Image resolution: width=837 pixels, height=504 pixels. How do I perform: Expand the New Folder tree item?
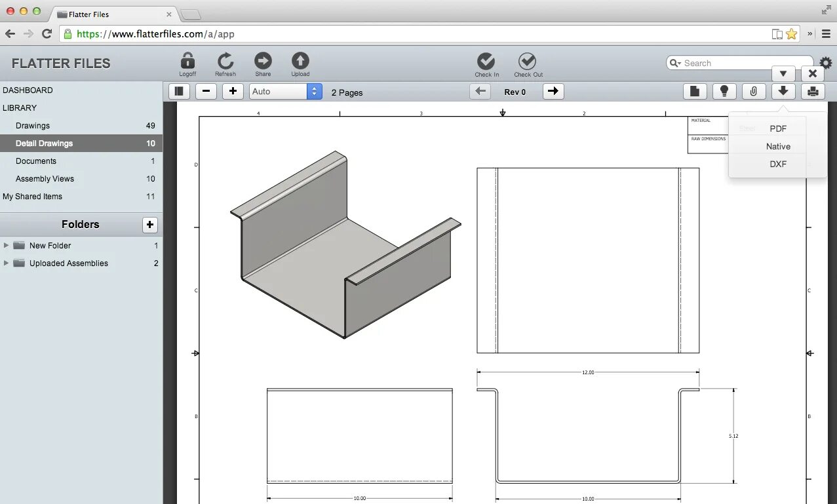coord(7,245)
